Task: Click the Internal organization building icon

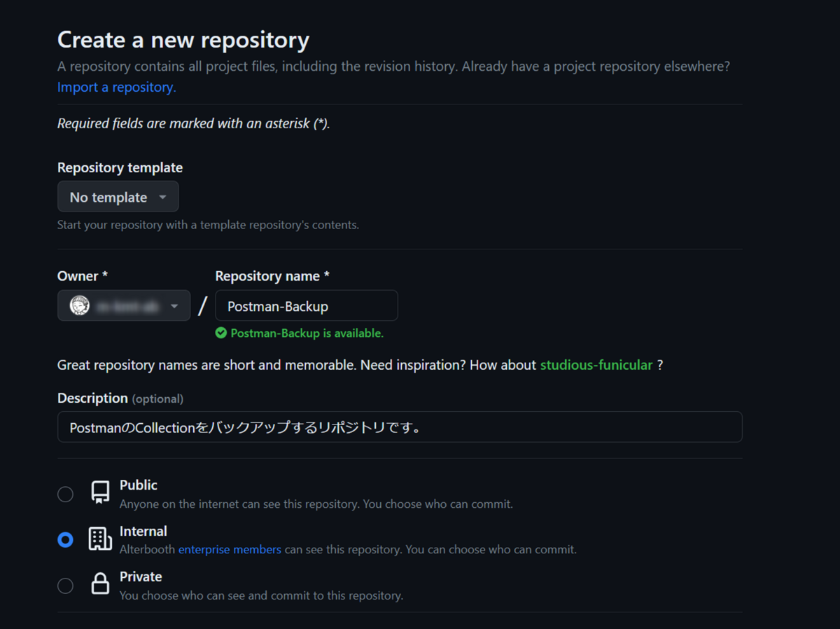Action: (100, 539)
